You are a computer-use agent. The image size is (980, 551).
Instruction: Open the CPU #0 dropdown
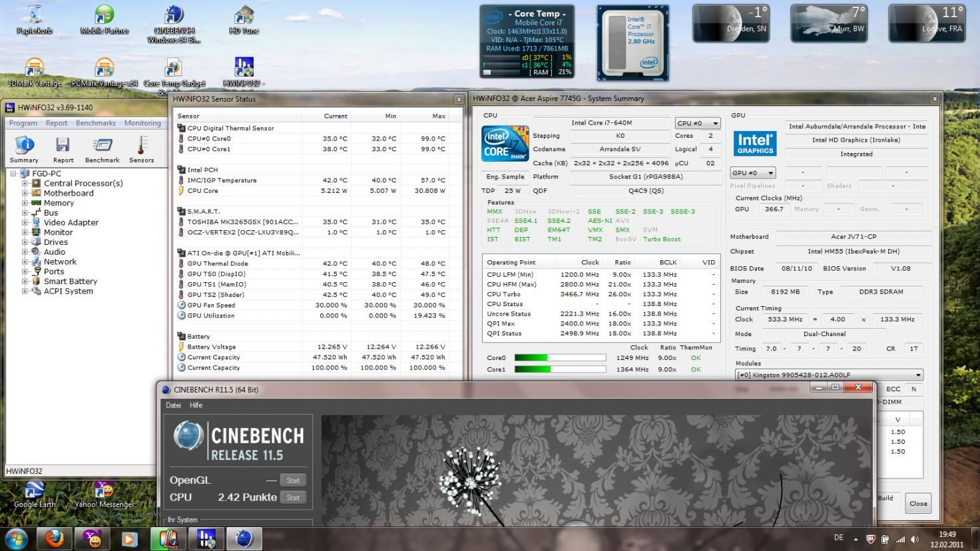(697, 123)
